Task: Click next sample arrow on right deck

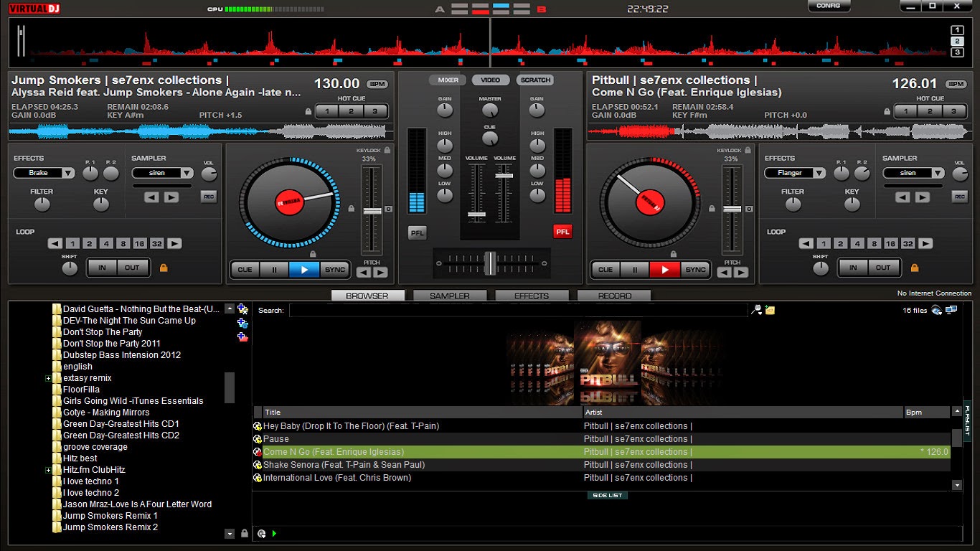Action: point(922,197)
